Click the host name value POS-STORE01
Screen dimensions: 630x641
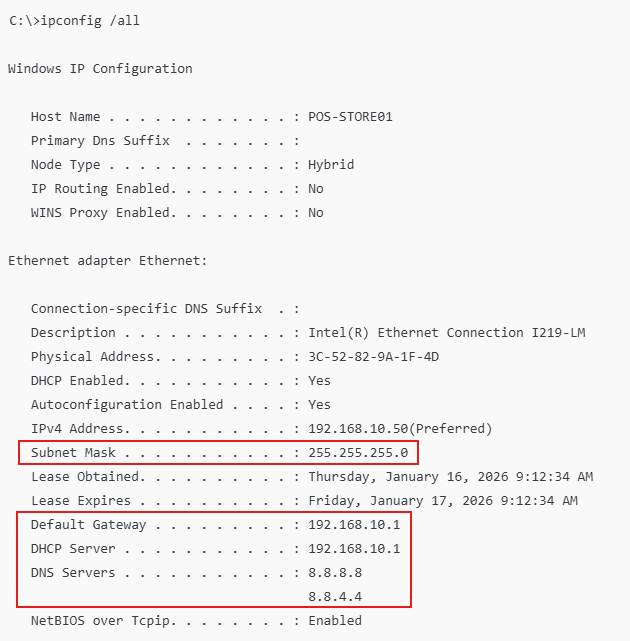[x=350, y=117]
